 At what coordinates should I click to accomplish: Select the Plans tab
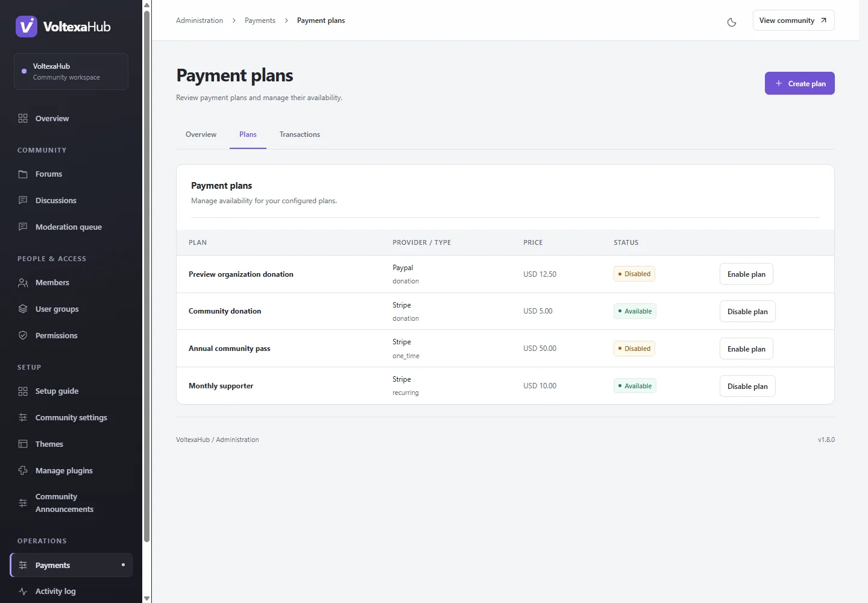click(x=248, y=134)
